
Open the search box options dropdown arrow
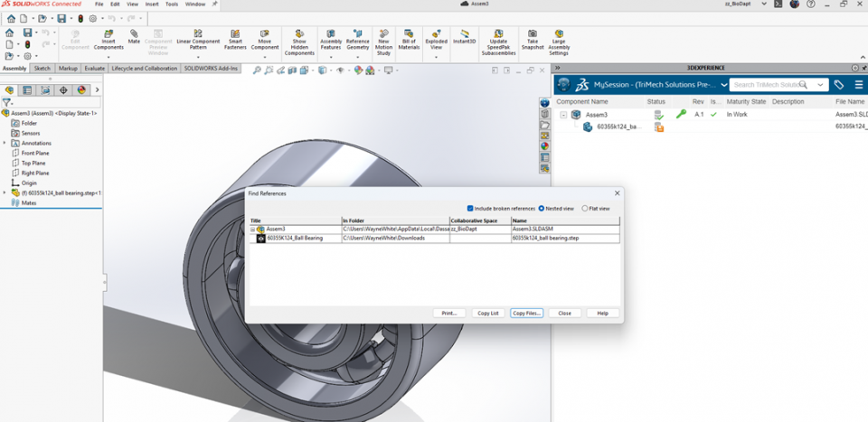pos(820,85)
